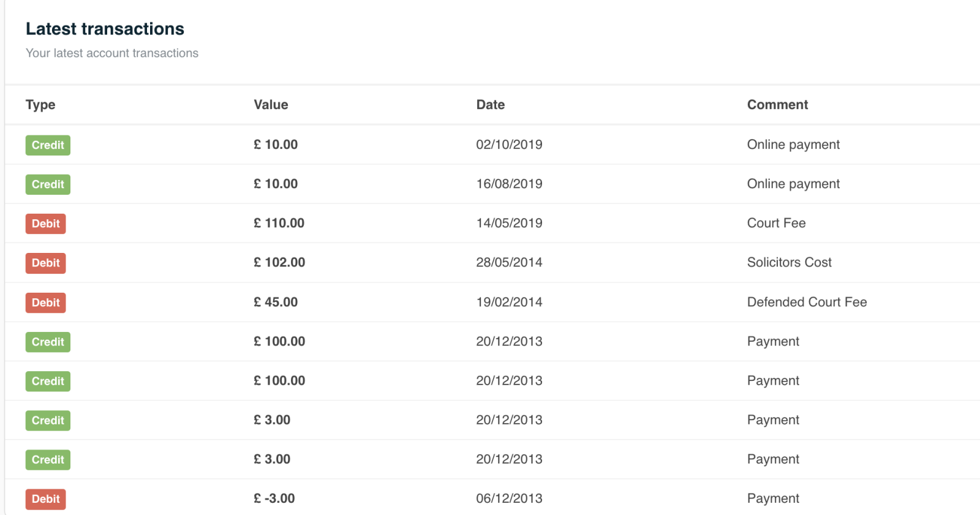Click the 28/05/2014 date cell
Image resolution: width=980 pixels, height=515 pixels.
[x=509, y=262]
